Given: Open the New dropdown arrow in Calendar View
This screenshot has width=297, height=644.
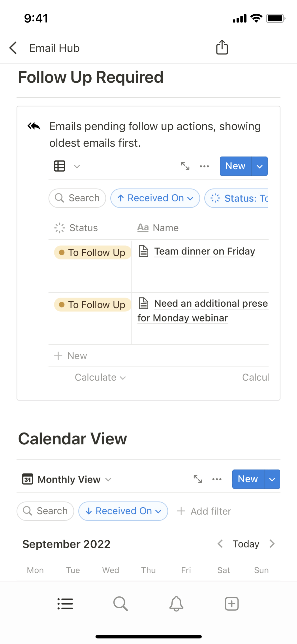Looking at the screenshot, I should coord(272,479).
